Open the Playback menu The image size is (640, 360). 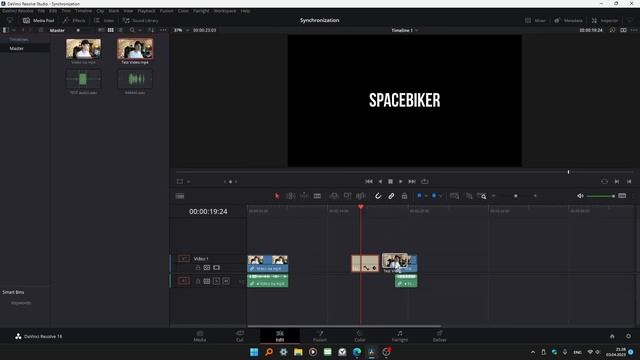(x=146, y=11)
